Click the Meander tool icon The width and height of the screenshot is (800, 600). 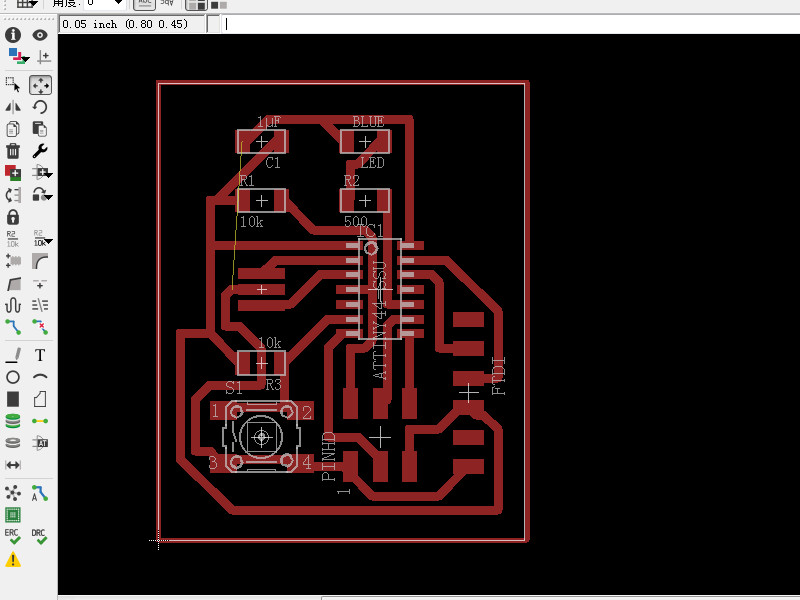pyautogui.click(x=13, y=305)
